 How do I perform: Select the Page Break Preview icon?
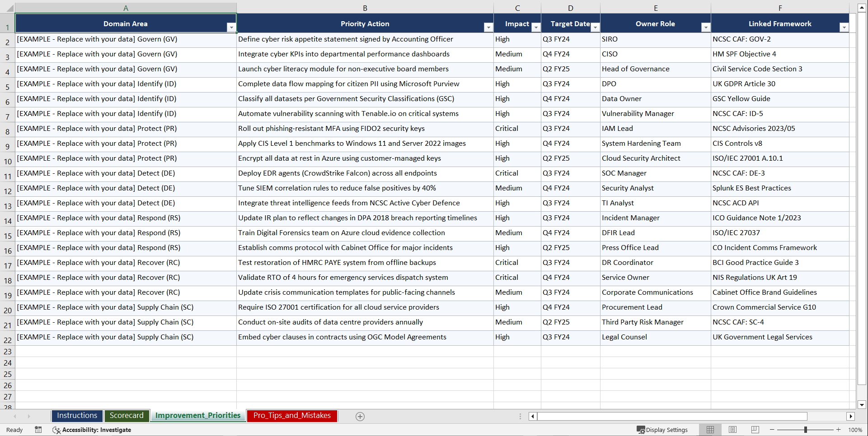(x=755, y=430)
